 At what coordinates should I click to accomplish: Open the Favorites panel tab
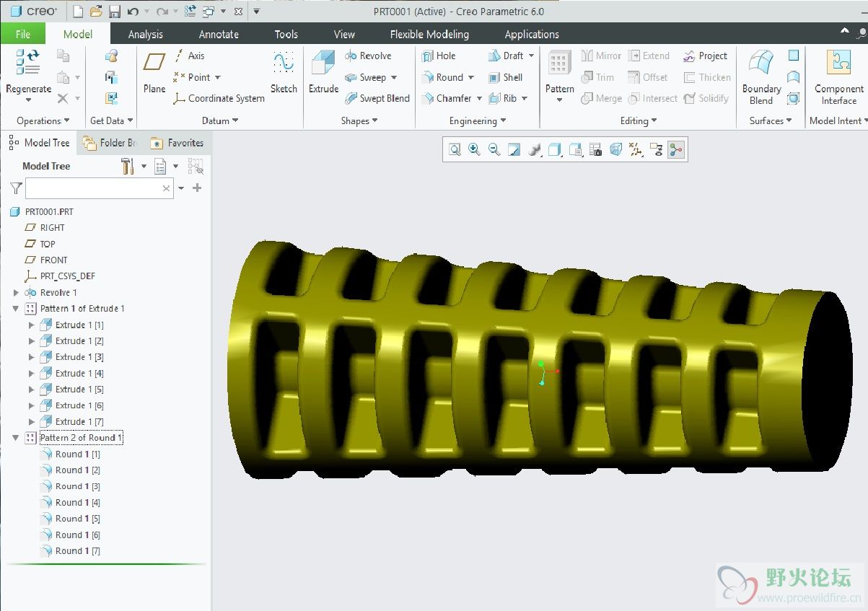click(177, 143)
